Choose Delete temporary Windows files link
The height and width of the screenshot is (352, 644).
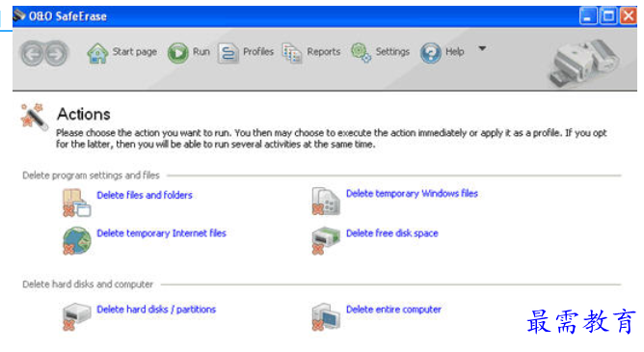(412, 194)
